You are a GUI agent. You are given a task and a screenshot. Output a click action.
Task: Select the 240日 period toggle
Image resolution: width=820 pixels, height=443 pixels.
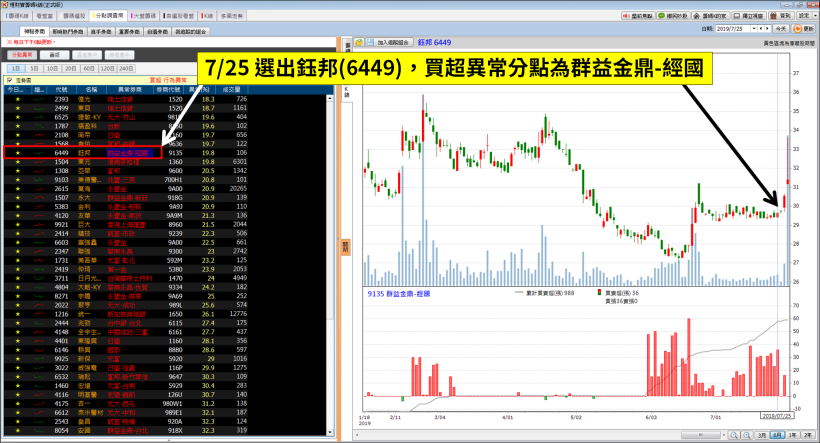tap(126, 69)
